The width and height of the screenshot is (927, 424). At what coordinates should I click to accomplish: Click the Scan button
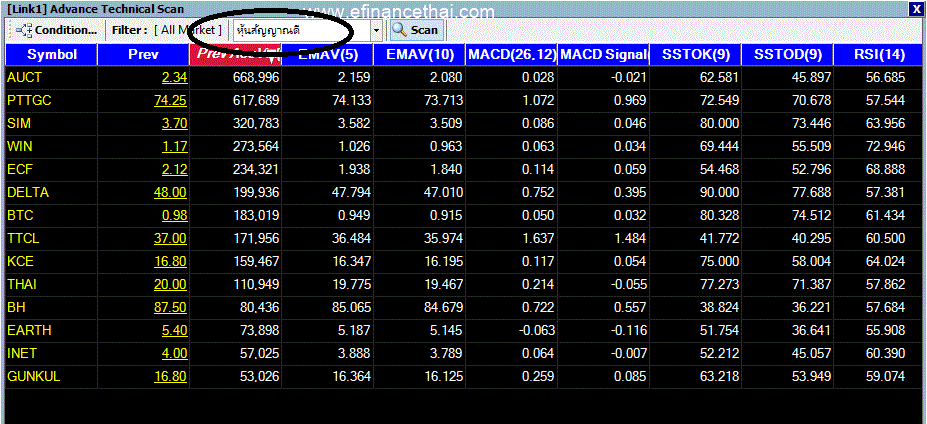click(415, 30)
